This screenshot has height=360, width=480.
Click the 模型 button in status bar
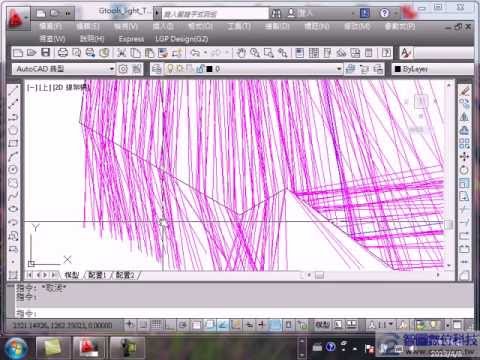pyautogui.click(x=322, y=324)
